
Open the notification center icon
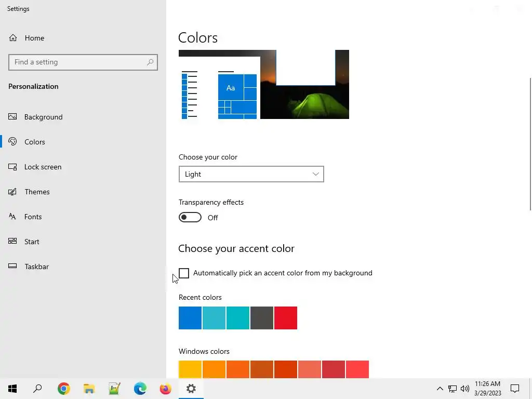point(515,389)
